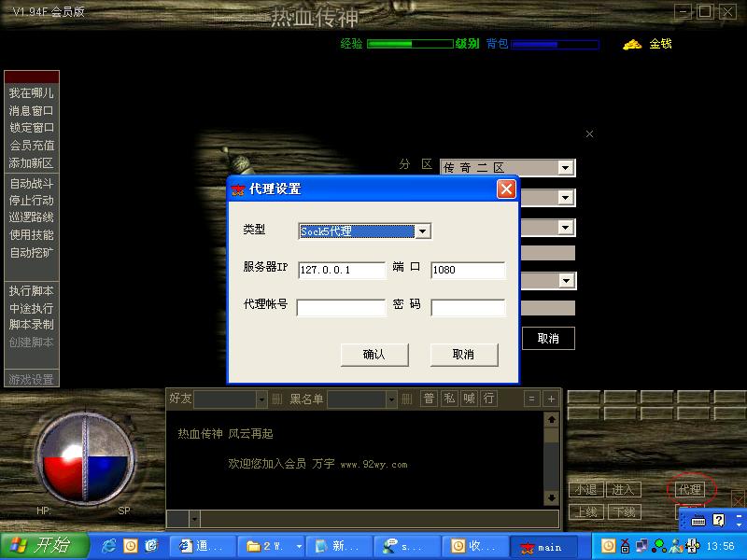Click the 经验 experience progress bar
This screenshot has width=747, height=560.
tap(410, 44)
